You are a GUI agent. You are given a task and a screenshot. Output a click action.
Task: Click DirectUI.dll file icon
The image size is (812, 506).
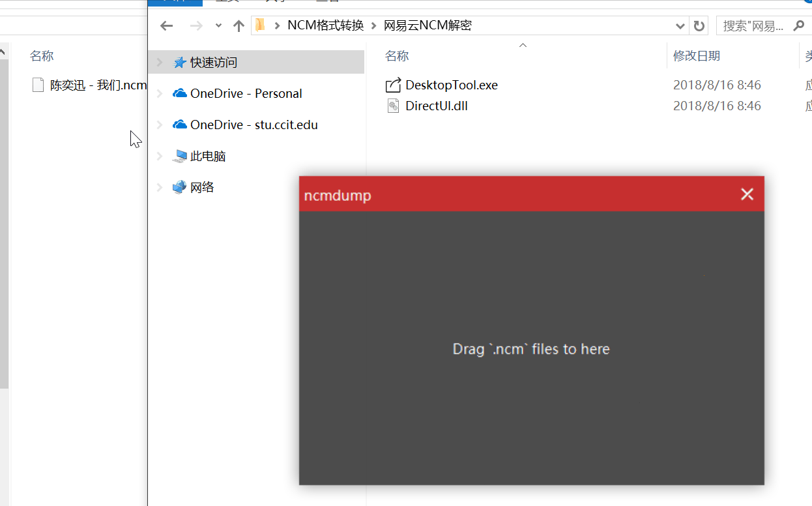[x=393, y=106]
